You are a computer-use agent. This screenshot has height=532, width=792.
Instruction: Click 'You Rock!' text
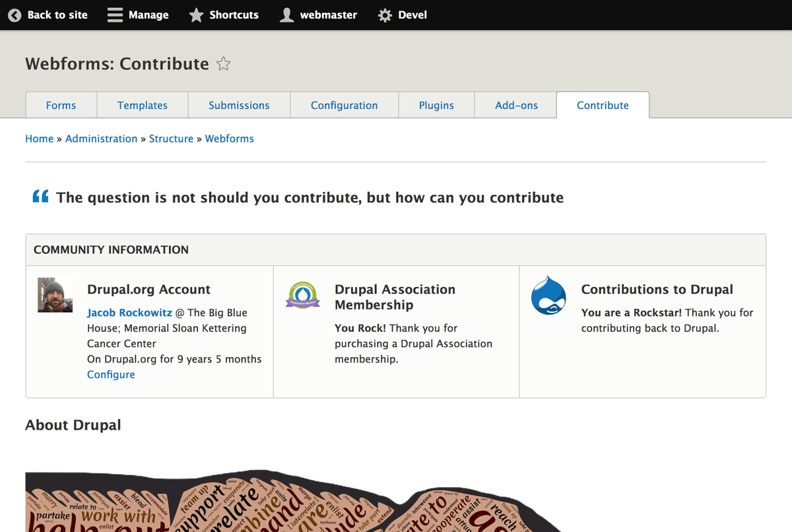[x=360, y=328]
